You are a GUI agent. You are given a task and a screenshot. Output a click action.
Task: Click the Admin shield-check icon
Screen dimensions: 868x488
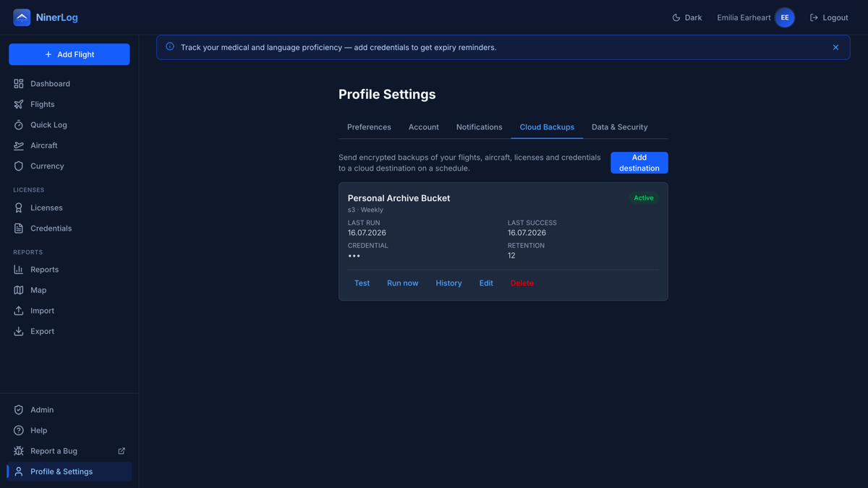click(19, 410)
